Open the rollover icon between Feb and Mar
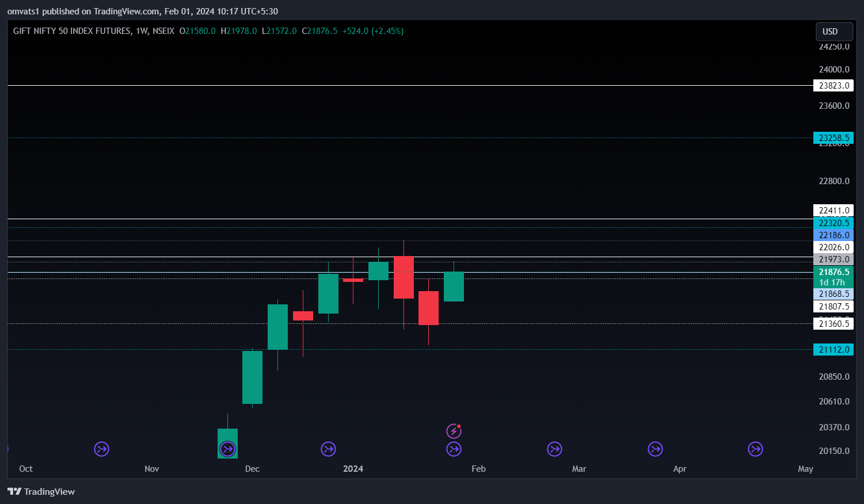The height and width of the screenshot is (504, 864). point(554,449)
